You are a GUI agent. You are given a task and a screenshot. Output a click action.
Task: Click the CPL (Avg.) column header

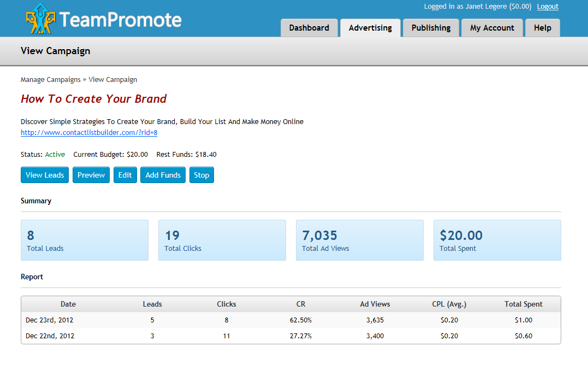click(x=449, y=304)
